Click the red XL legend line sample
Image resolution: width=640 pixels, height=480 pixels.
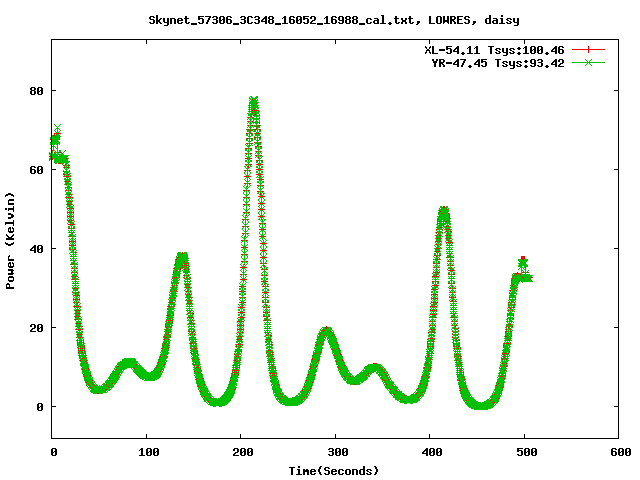click(588, 50)
